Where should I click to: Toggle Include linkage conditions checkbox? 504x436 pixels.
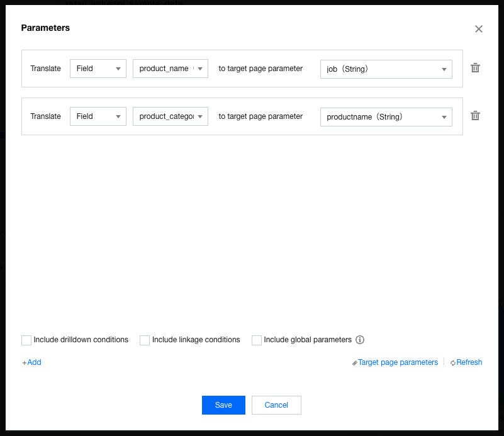click(145, 340)
